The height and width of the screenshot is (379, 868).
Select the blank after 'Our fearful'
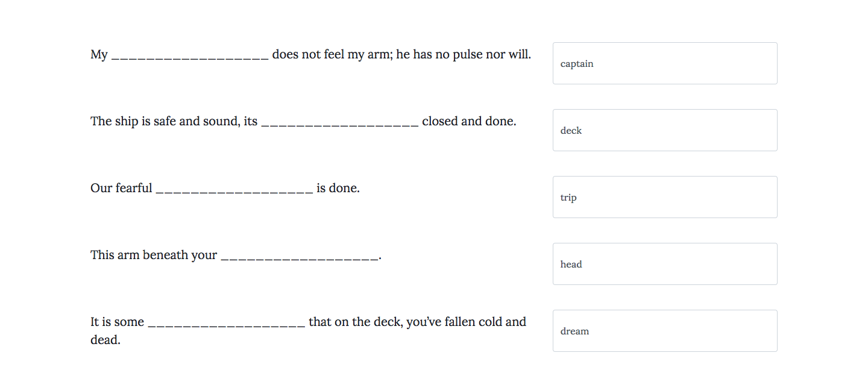[234, 189]
